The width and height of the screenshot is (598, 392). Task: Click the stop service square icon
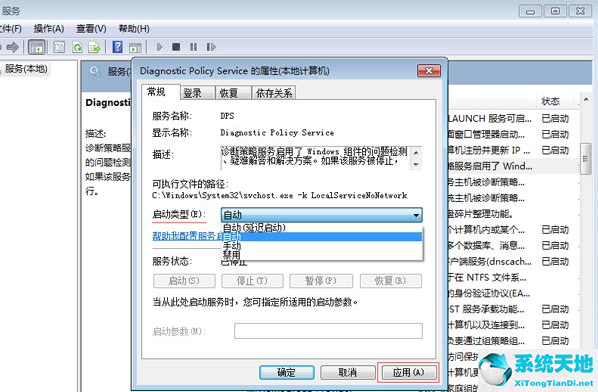point(176,47)
